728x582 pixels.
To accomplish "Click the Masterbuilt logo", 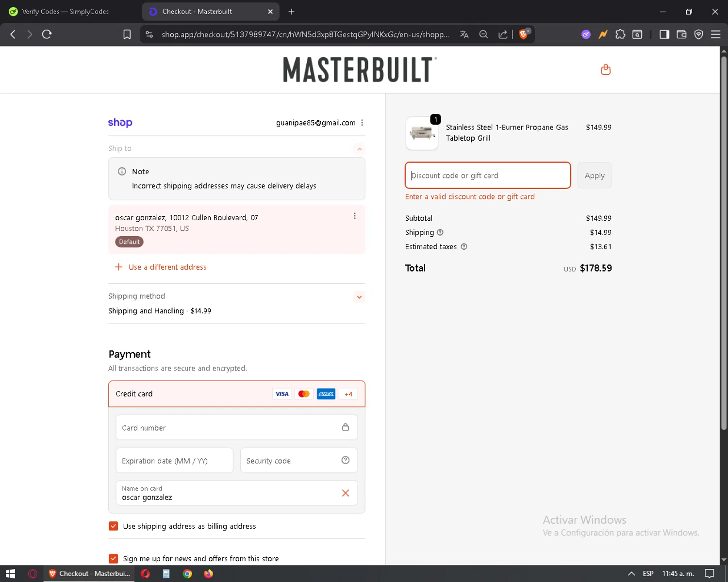I will point(360,69).
